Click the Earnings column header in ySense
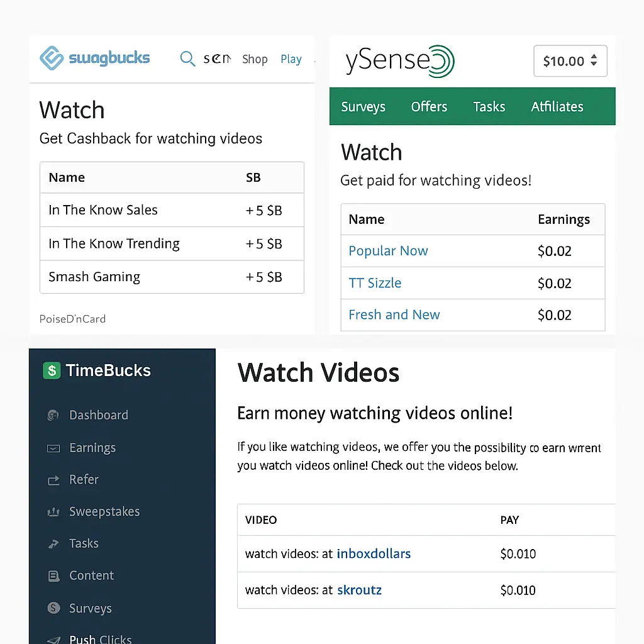This screenshot has height=644, width=644. click(564, 219)
